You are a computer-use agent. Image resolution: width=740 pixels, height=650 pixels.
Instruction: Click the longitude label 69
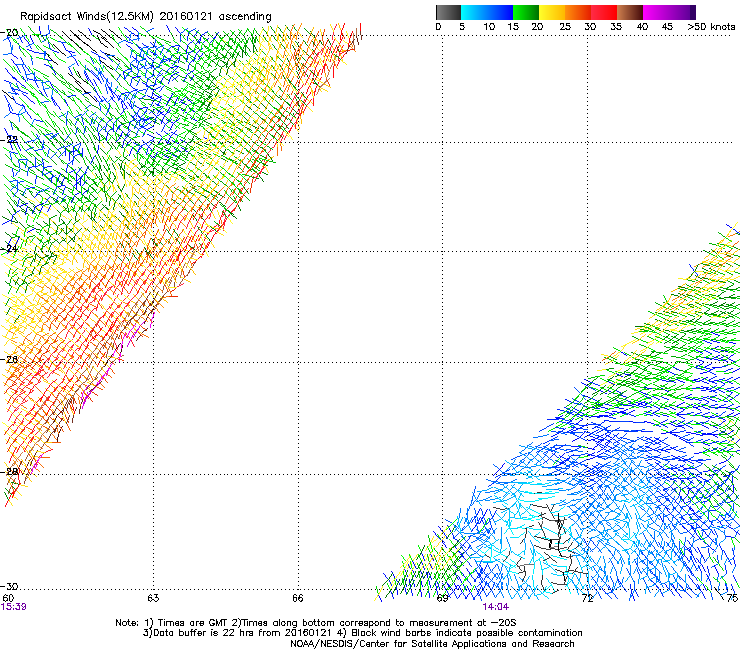point(442,598)
